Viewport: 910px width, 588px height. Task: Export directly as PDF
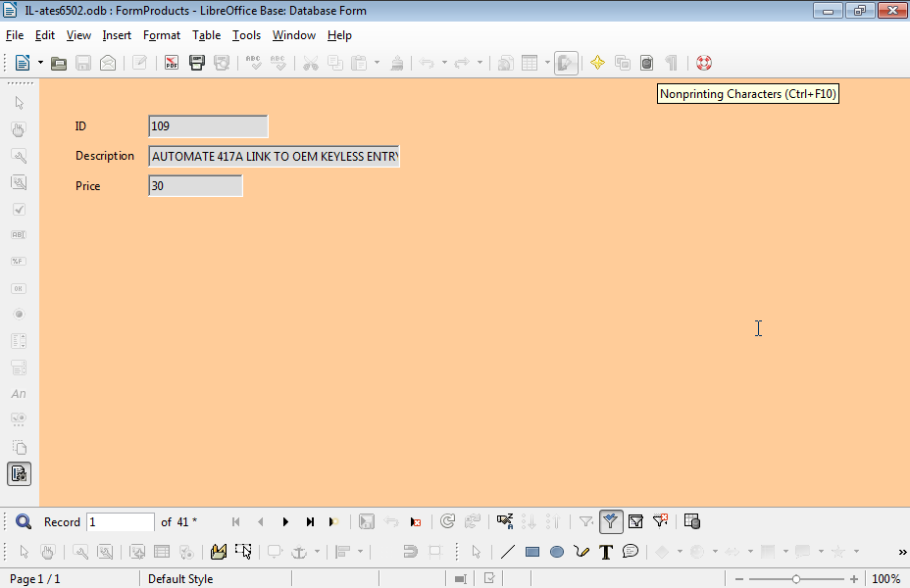point(172,63)
